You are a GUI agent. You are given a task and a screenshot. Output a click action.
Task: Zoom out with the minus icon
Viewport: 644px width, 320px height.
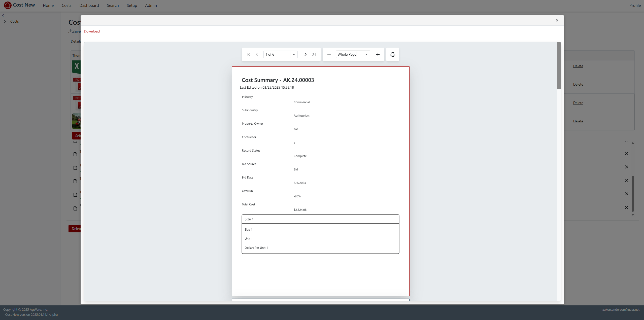pos(329,54)
